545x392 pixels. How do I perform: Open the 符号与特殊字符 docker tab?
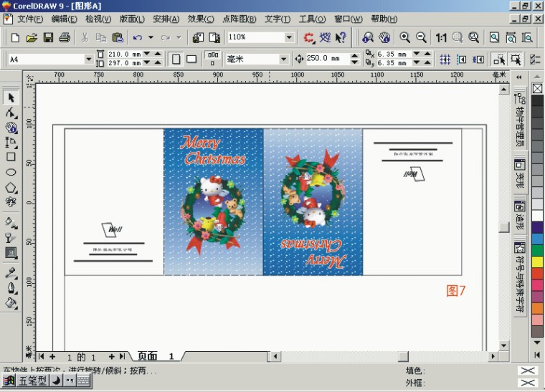[520, 277]
